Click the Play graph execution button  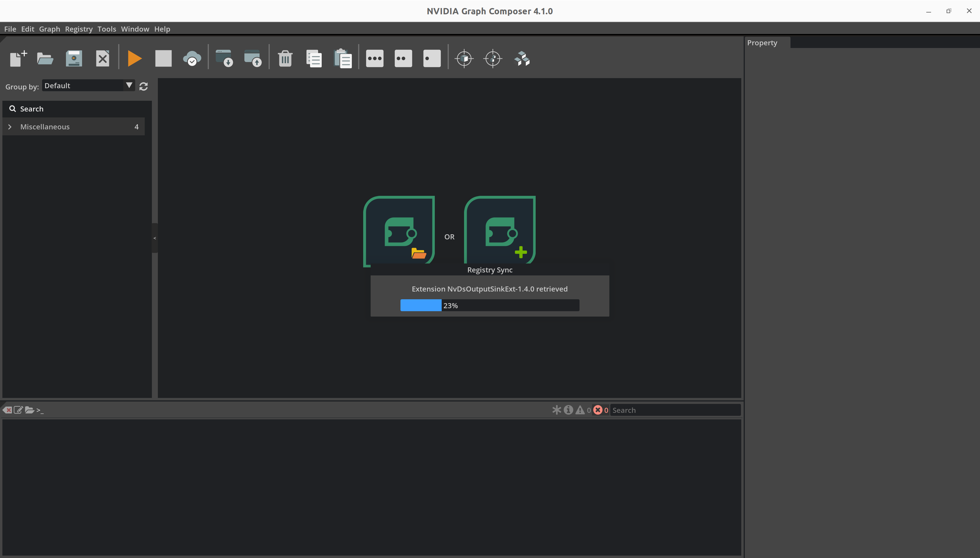coord(134,58)
